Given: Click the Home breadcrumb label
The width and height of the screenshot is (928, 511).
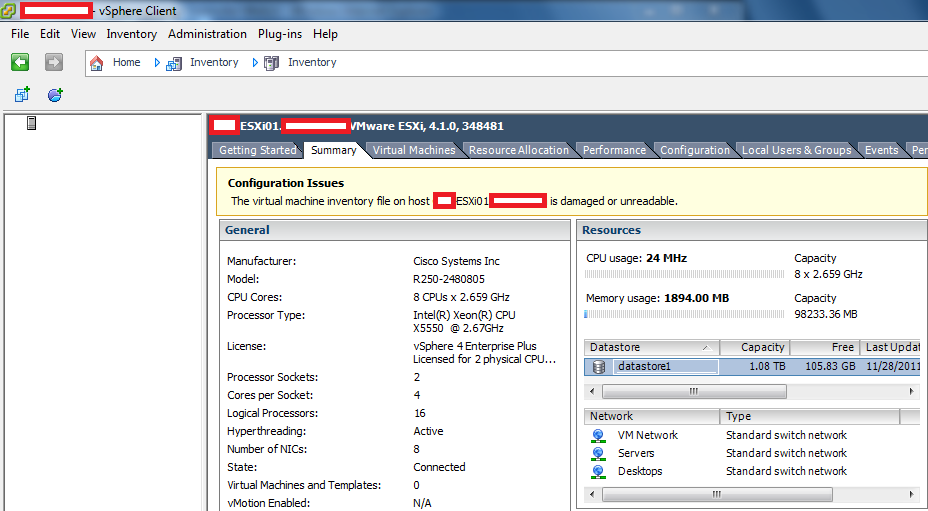Looking at the screenshot, I should 127,62.
